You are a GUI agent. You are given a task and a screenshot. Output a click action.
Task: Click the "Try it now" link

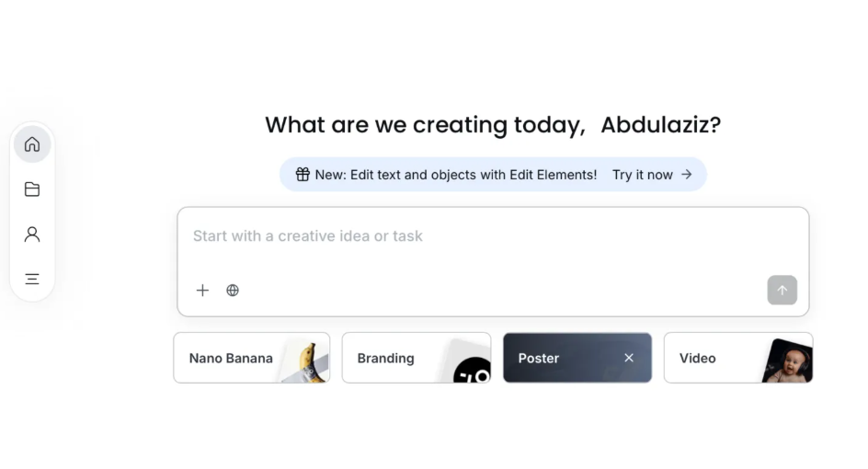coord(642,175)
